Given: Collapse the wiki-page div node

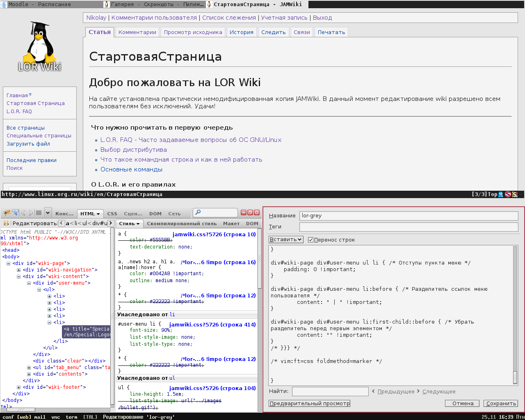Looking at the screenshot, I should (x=8, y=263).
